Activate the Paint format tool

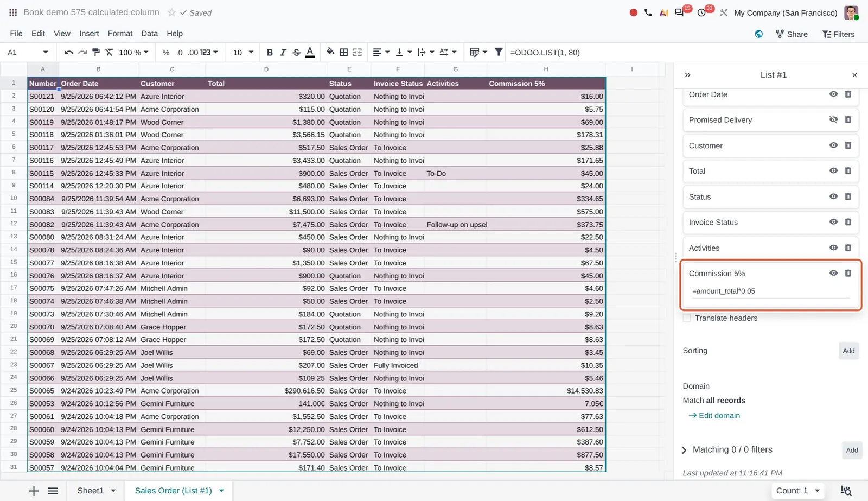pyautogui.click(x=96, y=52)
